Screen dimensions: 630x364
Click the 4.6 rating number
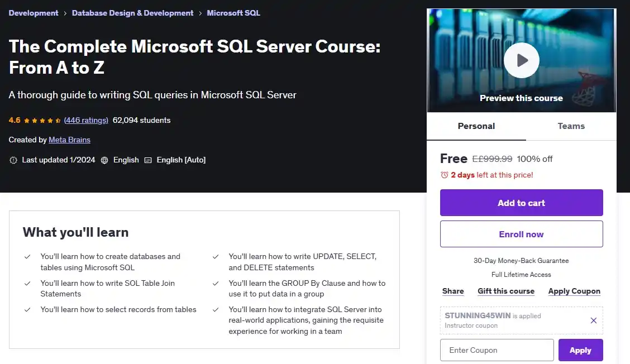15,120
